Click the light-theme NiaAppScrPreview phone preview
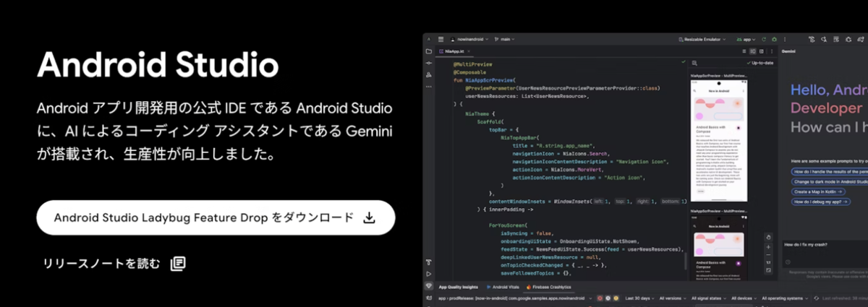 coord(719,140)
